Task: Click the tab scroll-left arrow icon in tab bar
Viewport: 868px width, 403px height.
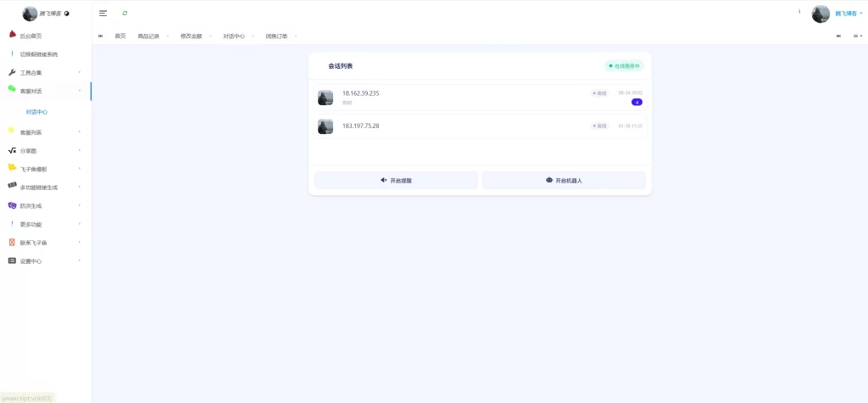Action: tap(101, 36)
